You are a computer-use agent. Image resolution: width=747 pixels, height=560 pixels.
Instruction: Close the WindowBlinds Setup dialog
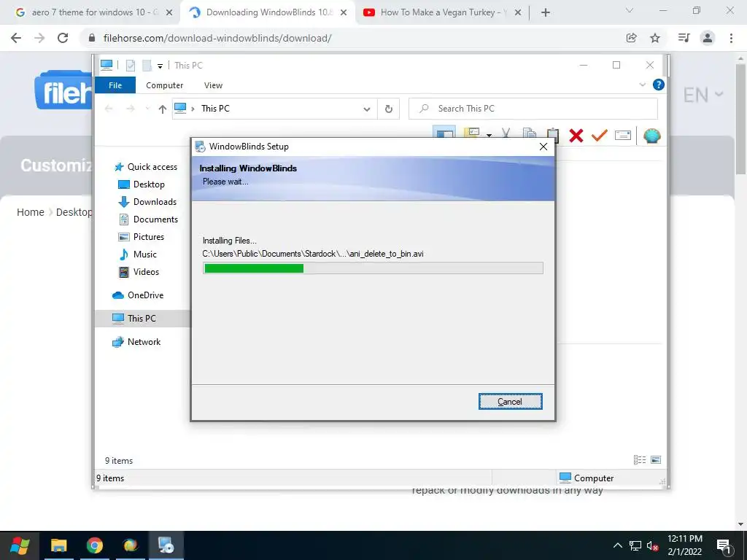point(543,147)
